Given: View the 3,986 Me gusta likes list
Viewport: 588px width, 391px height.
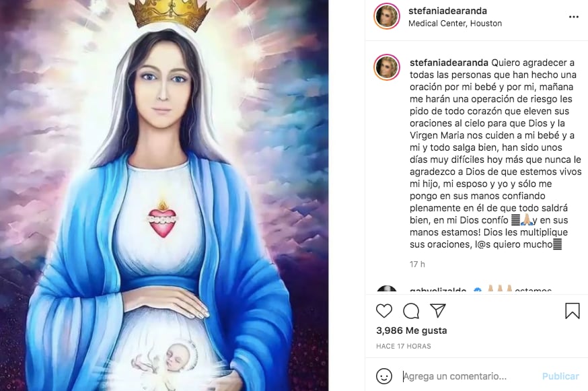Looking at the screenshot, I should 411,330.
